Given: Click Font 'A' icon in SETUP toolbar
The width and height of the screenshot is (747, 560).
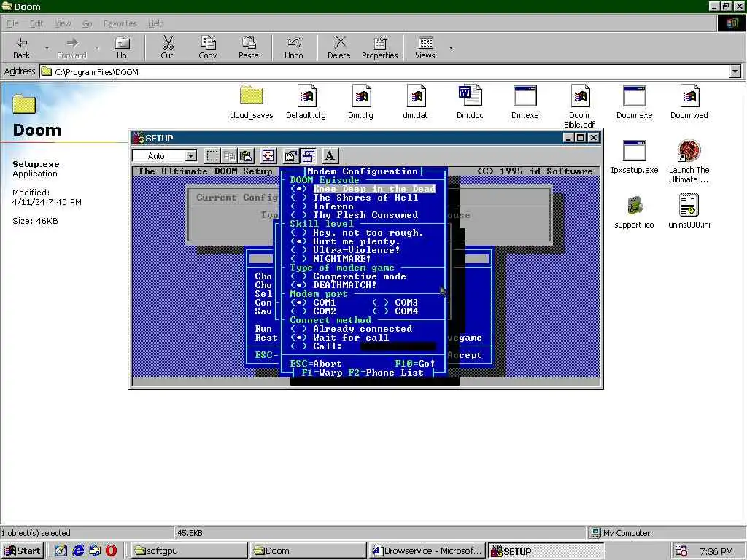Looking at the screenshot, I should (330, 156).
